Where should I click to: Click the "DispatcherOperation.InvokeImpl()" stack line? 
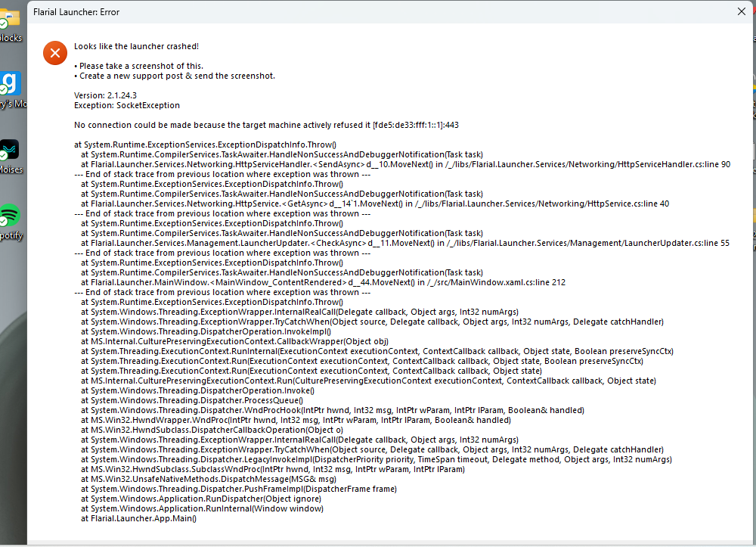(206, 332)
